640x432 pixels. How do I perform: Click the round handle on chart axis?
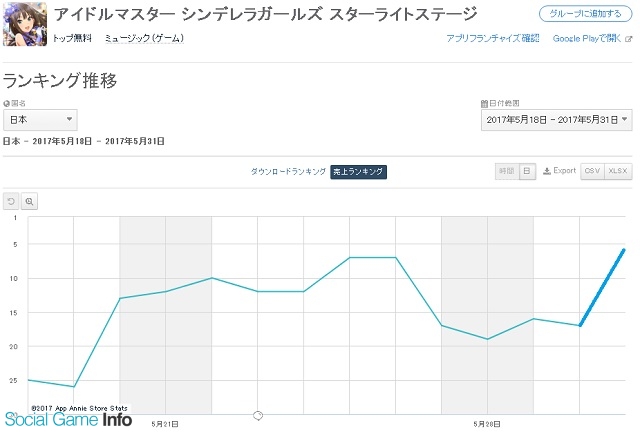(258, 416)
